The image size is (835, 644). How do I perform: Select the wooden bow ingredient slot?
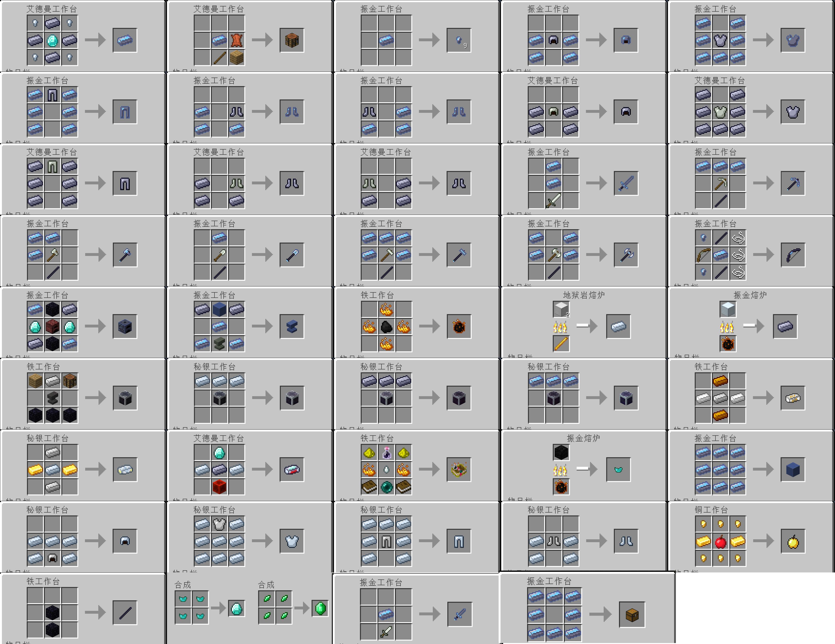pos(703,255)
